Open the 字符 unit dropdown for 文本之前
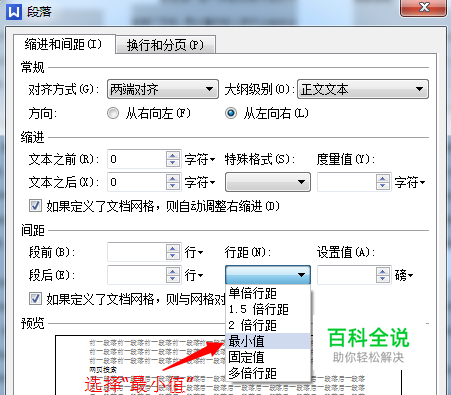Screen dimensions: 451x395 [200, 159]
